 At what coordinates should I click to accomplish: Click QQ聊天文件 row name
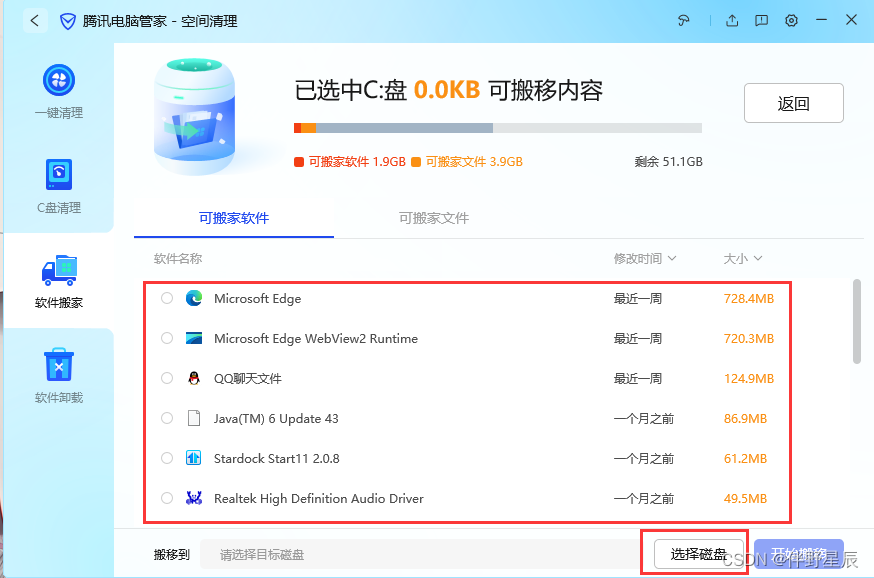coord(248,379)
